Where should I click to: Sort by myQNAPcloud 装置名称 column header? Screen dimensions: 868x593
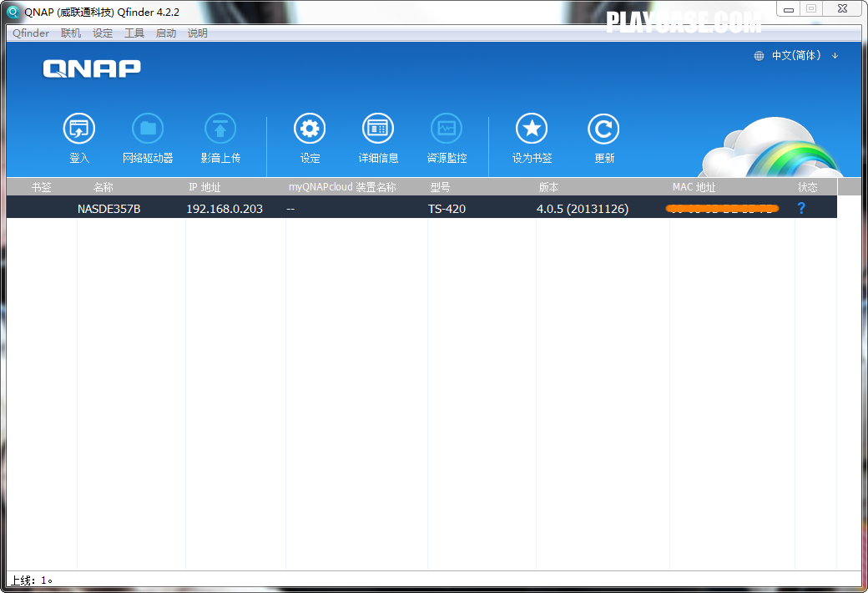(x=342, y=187)
